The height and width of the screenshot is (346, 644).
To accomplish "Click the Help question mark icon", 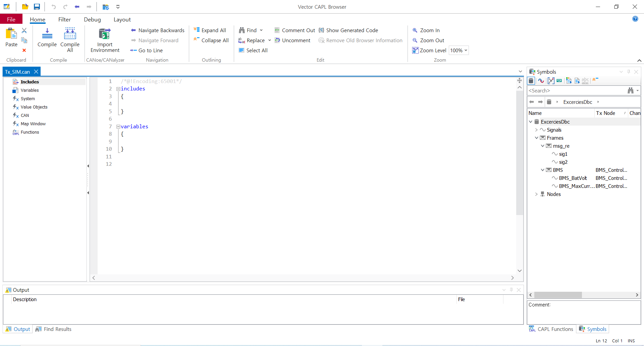I will (635, 19).
